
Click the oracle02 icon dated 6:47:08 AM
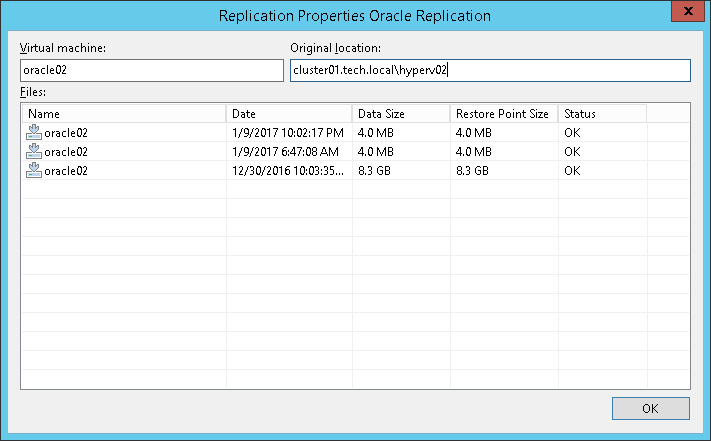coord(34,151)
